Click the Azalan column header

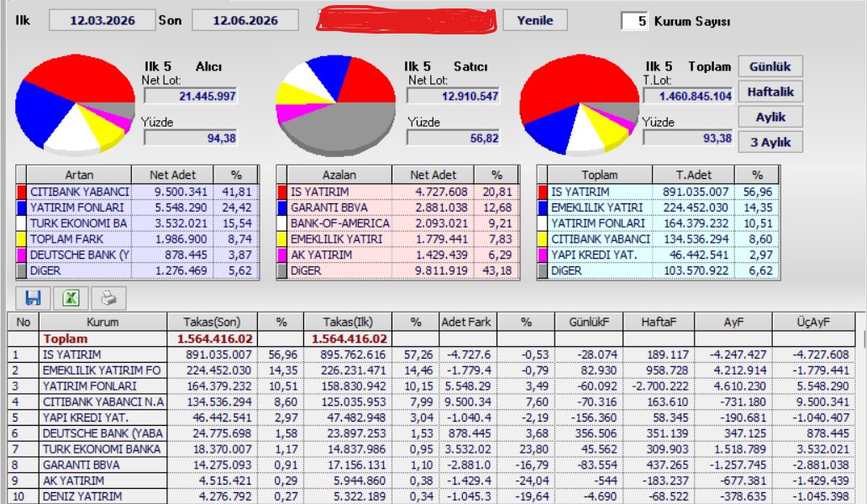(339, 176)
